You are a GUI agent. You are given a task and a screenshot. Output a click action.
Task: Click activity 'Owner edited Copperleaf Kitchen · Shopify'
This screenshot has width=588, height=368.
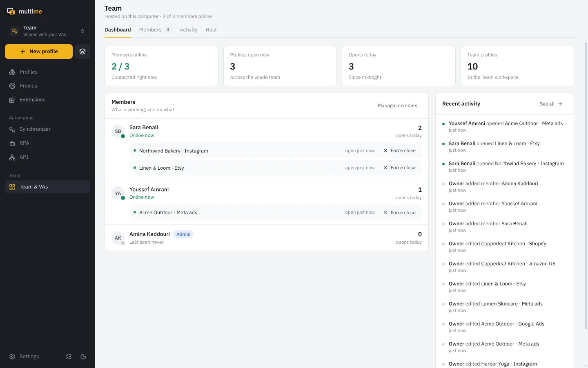505,247
